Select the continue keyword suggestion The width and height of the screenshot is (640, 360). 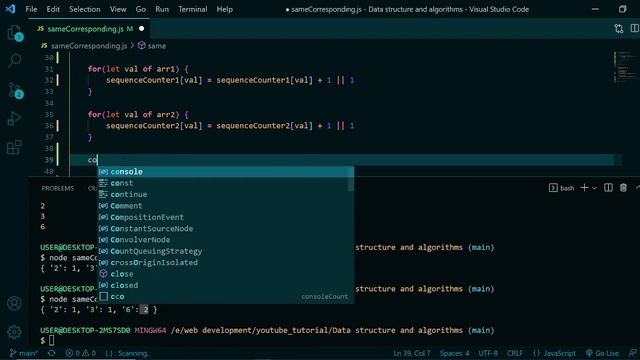pyautogui.click(x=225, y=195)
